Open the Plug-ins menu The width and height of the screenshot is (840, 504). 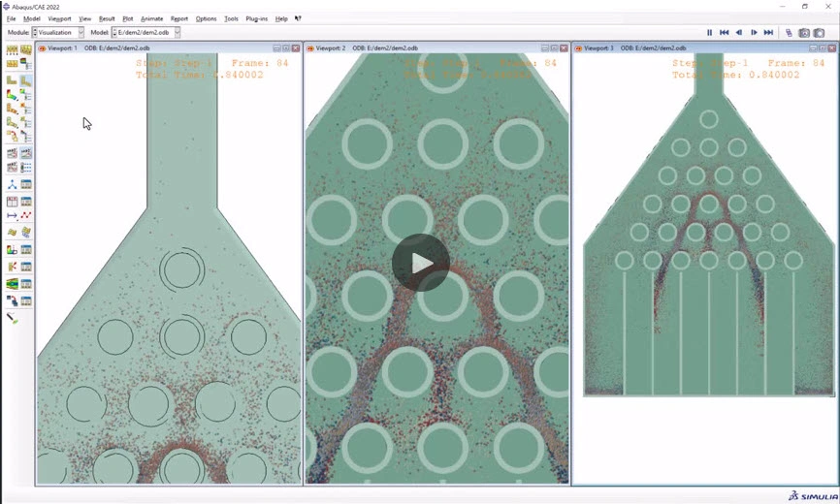pos(257,18)
